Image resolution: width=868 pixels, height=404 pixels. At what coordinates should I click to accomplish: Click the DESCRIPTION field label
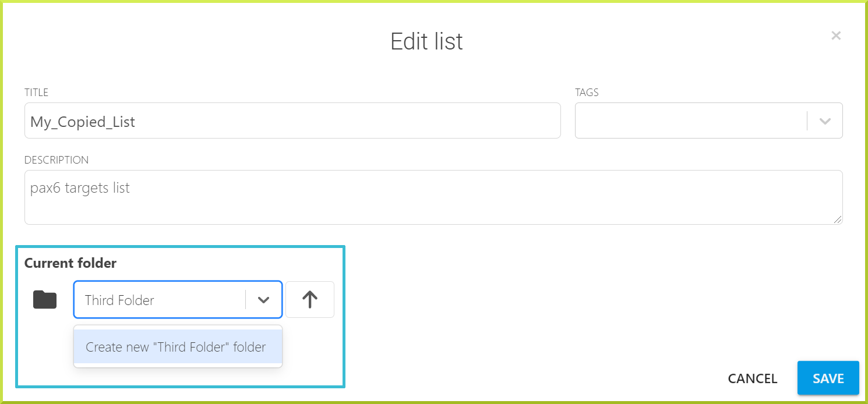click(x=57, y=160)
